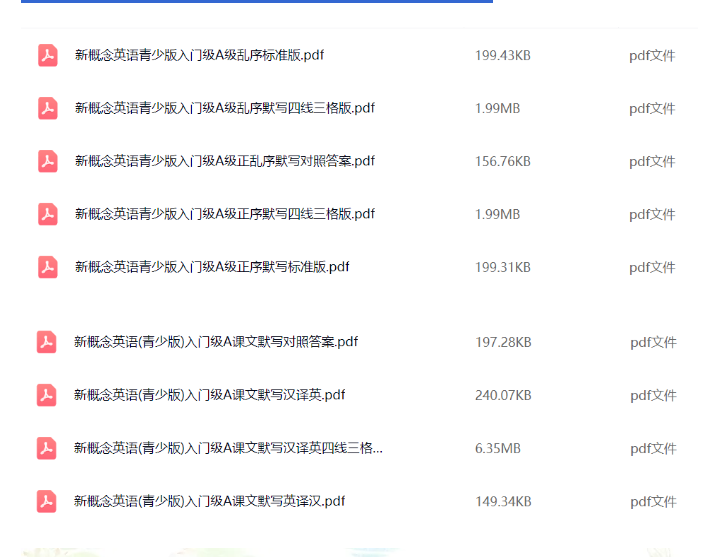Click PDF icon for A级乱序标准版.pdf
Viewport: 715px width, 557px height.
point(47,55)
